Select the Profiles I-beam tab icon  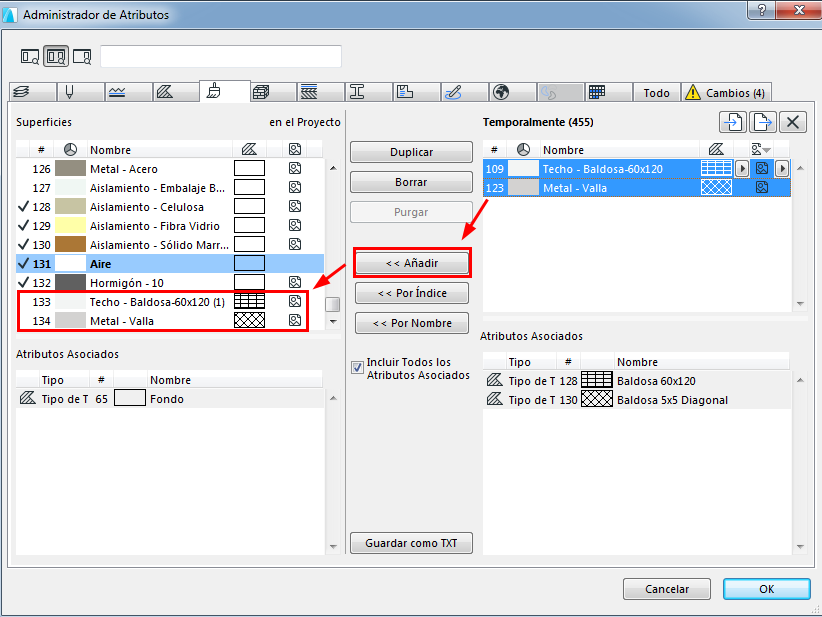357,92
